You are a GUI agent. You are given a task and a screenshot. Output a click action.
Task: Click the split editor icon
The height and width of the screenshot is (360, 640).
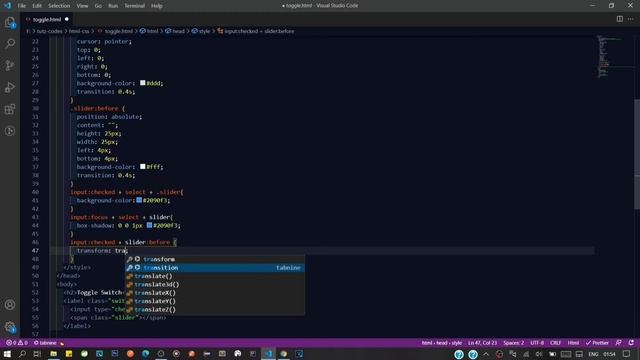point(620,19)
